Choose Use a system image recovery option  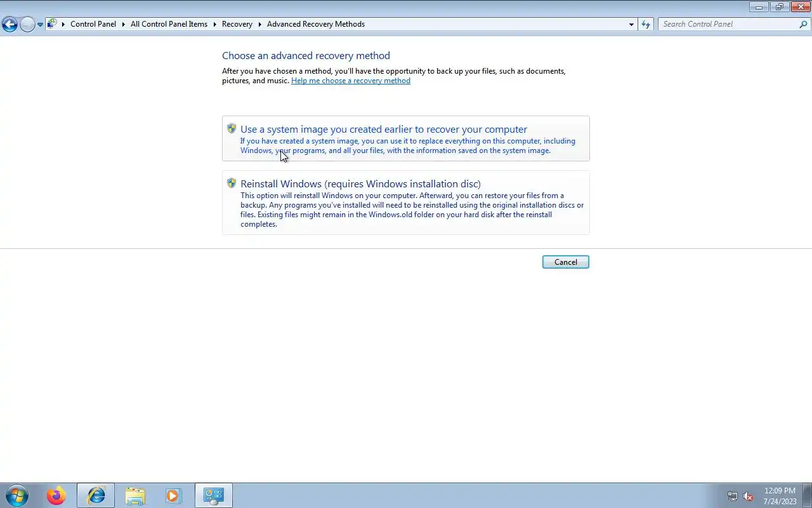coord(406,138)
